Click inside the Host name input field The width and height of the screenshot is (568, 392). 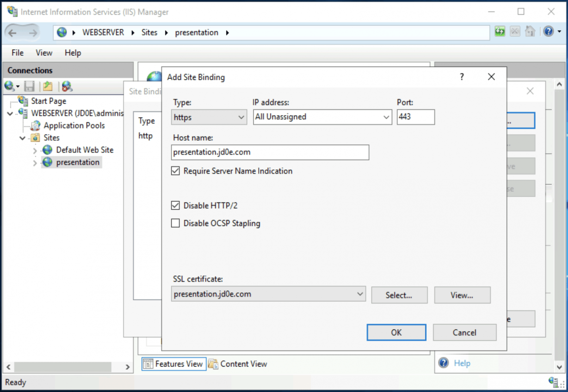(x=270, y=152)
